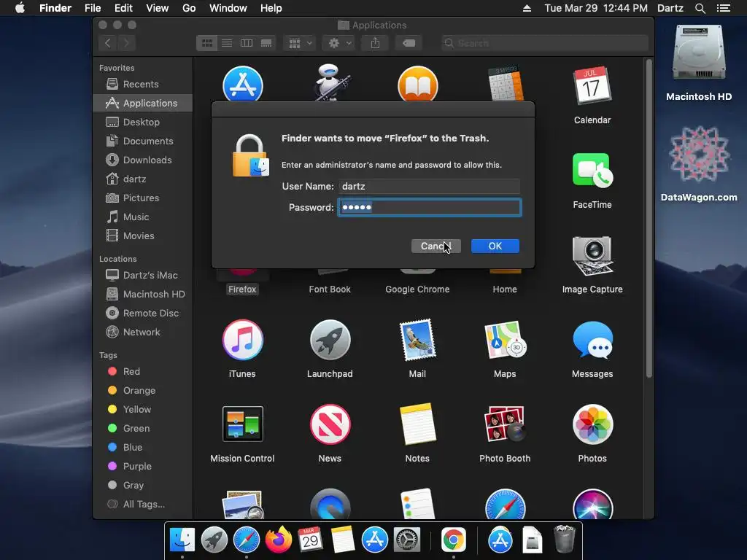Select Network in the sidebar

pyautogui.click(x=143, y=332)
